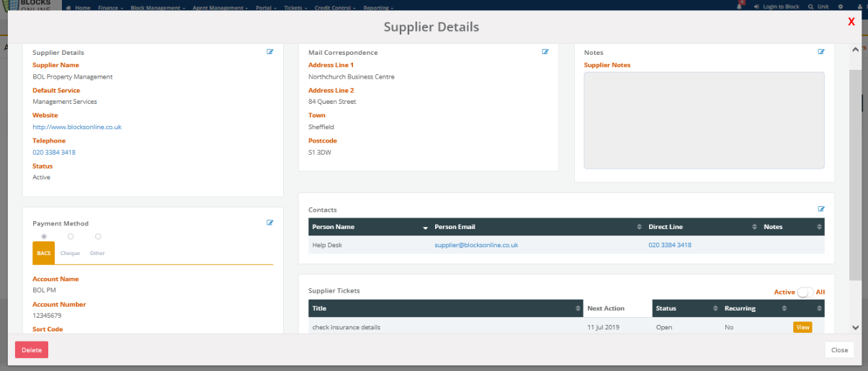
Task: Click the red Delete button
Action: click(x=32, y=350)
